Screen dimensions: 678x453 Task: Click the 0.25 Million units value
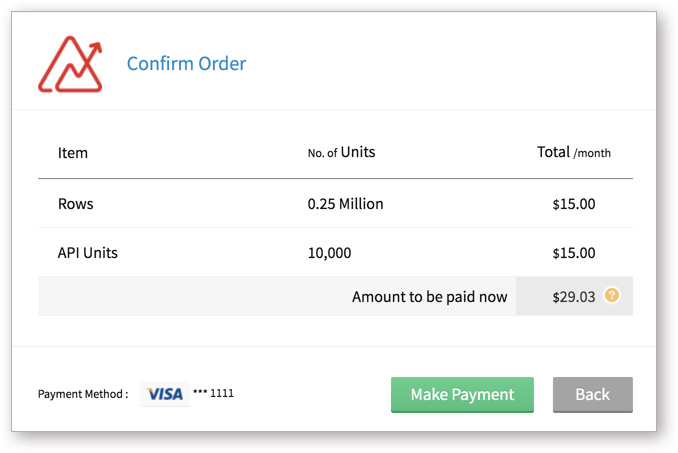click(x=345, y=204)
